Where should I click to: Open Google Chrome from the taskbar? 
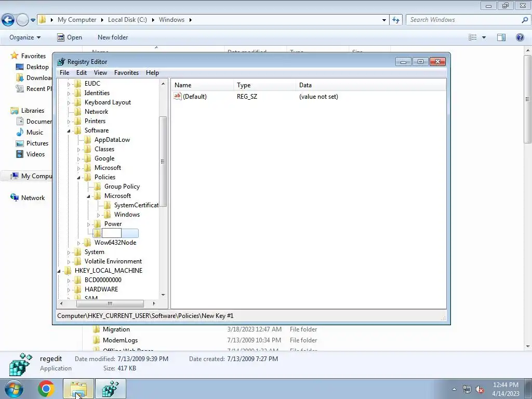pos(46,389)
